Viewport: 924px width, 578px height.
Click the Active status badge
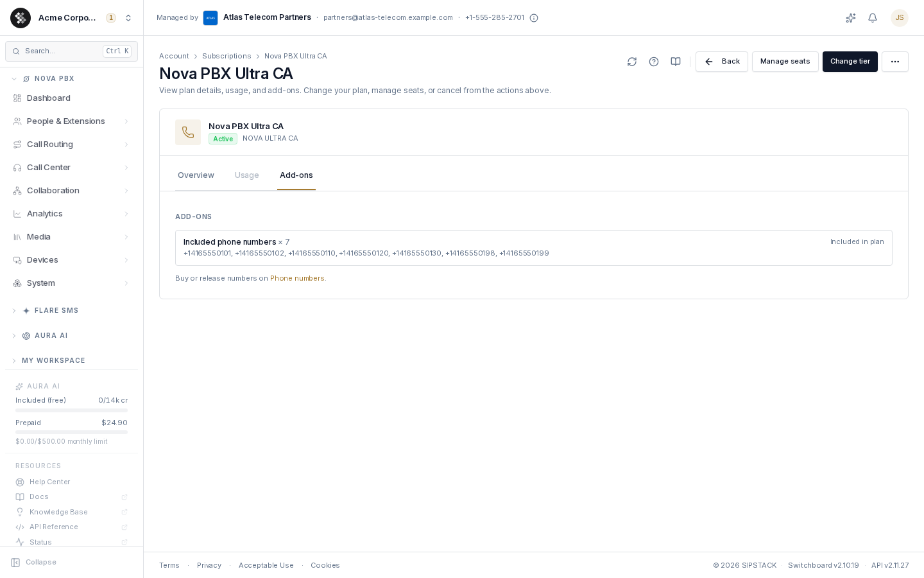(223, 139)
